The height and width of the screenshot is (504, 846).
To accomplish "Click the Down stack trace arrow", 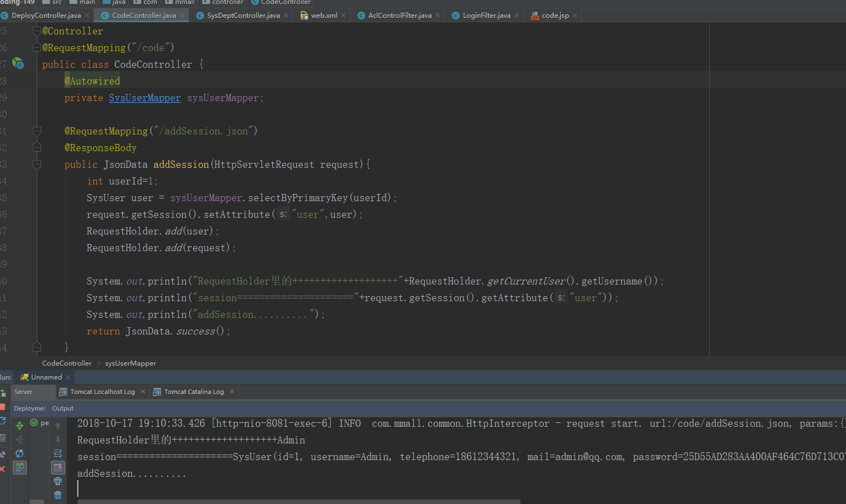I will click(x=58, y=440).
